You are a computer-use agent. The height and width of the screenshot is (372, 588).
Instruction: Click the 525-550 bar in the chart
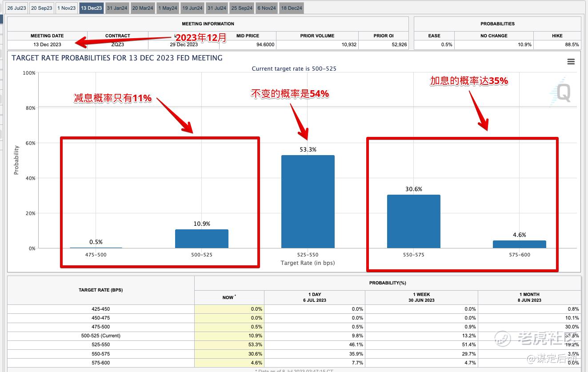point(308,202)
